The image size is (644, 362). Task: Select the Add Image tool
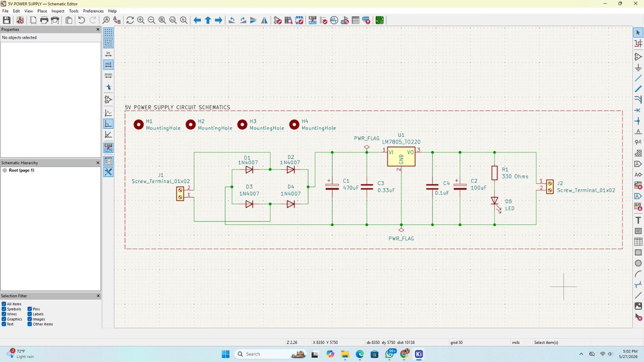click(638, 306)
